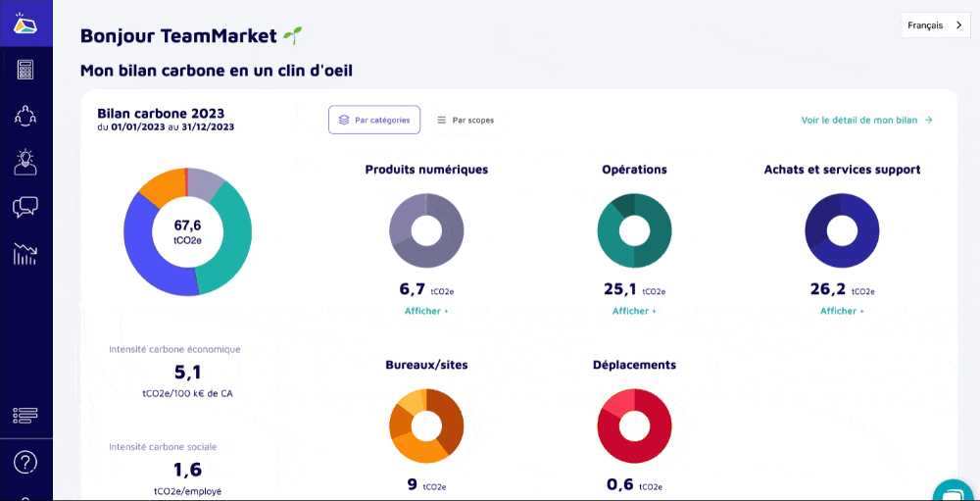Open the Français language dropdown
This screenshot has height=501, width=980.
tap(935, 25)
